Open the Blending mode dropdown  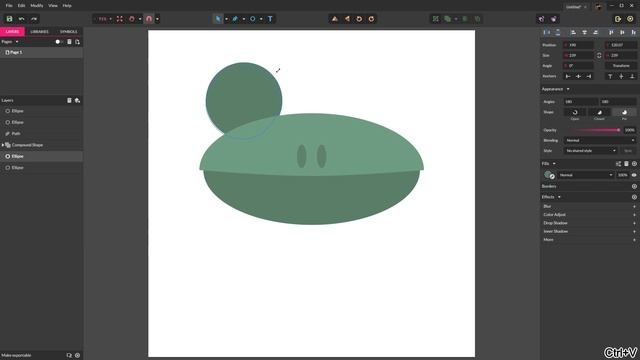600,140
